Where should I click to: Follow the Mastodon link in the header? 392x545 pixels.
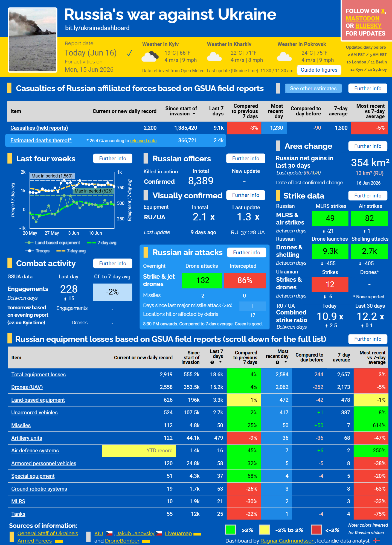[x=362, y=18]
